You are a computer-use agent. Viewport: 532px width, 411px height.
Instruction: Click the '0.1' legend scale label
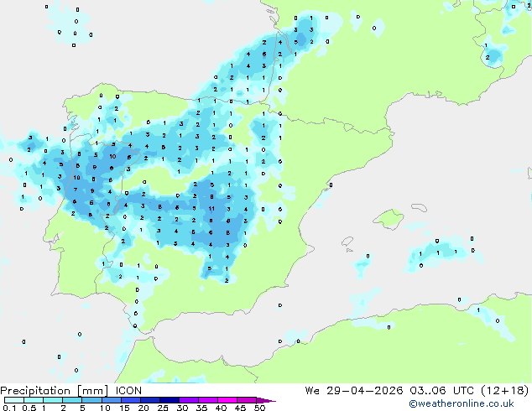[x=9, y=408]
